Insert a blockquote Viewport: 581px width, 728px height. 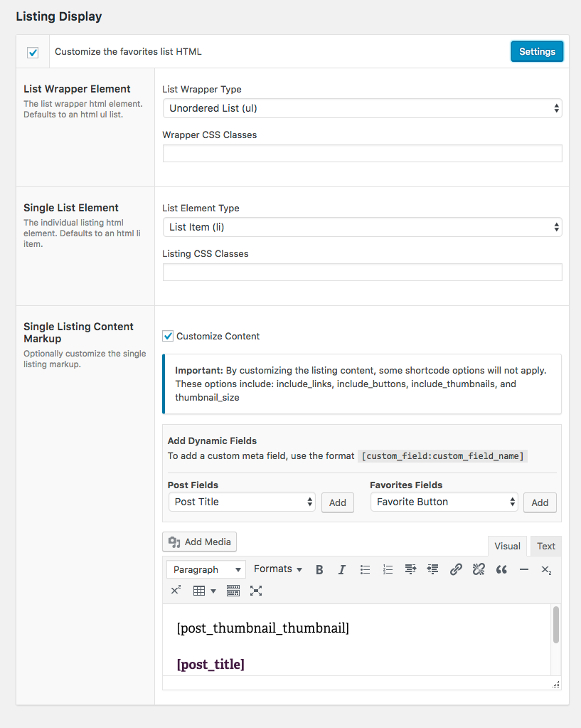coord(501,569)
